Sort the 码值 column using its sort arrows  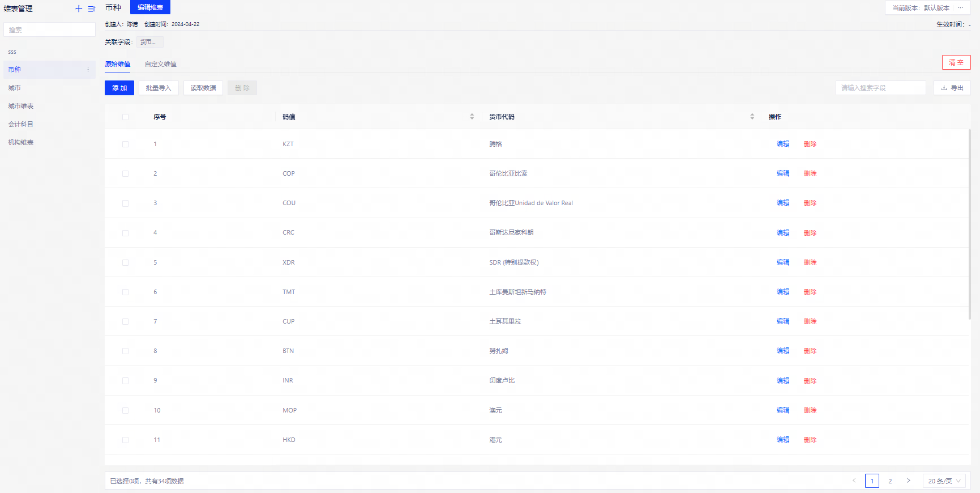(472, 117)
